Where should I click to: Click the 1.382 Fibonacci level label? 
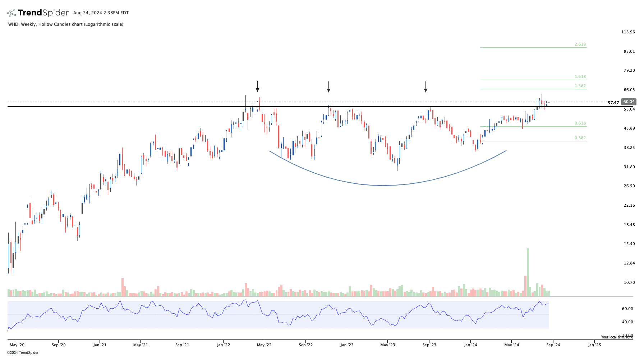coord(580,86)
